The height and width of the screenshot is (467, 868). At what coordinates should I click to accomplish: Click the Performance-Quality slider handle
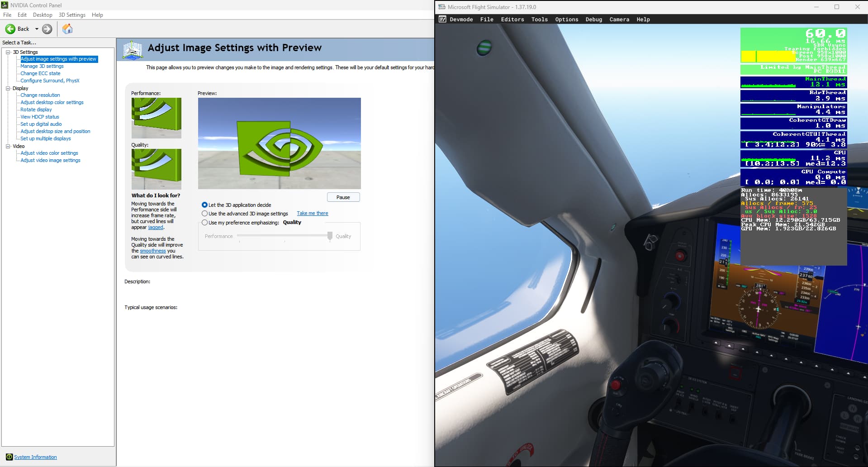330,236
